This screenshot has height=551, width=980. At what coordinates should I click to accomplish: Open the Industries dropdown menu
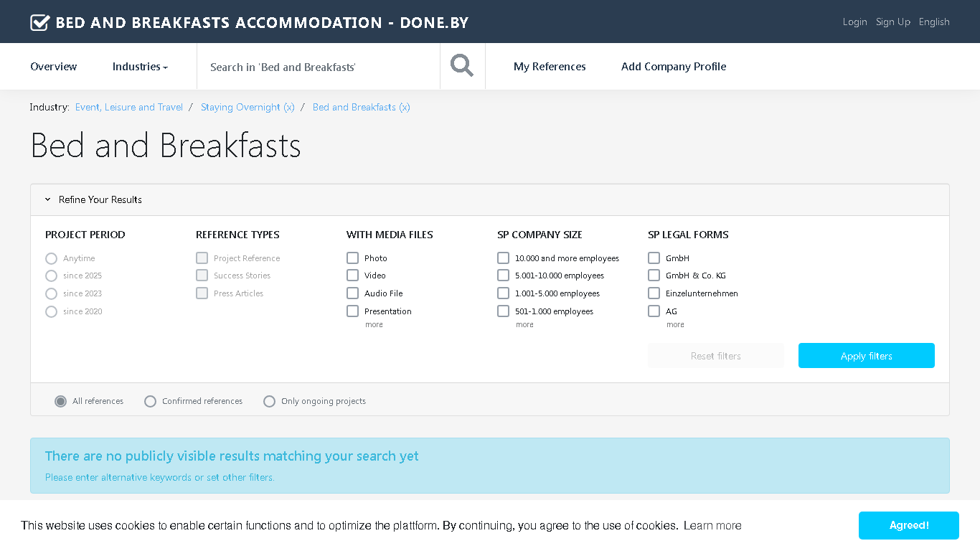pyautogui.click(x=140, y=67)
